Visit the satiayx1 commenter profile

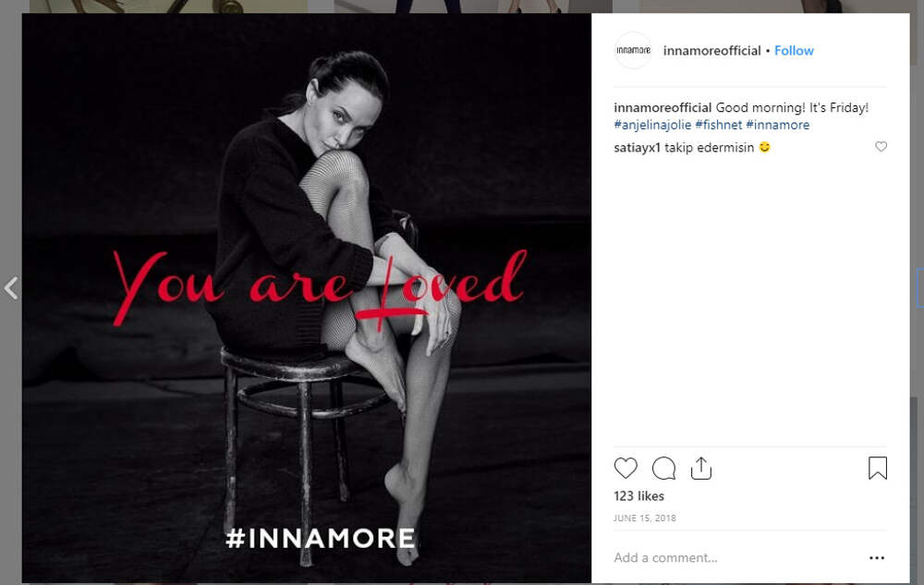click(x=636, y=147)
